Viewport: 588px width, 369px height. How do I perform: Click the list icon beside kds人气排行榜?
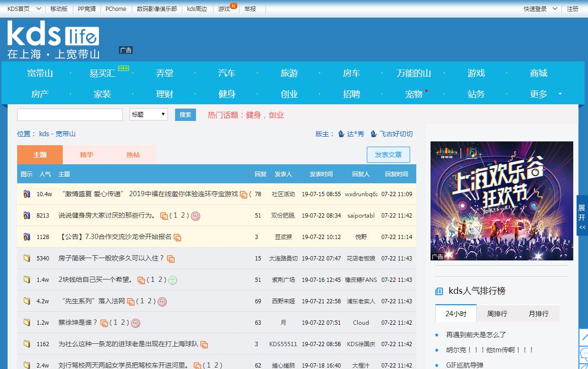coord(439,291)
